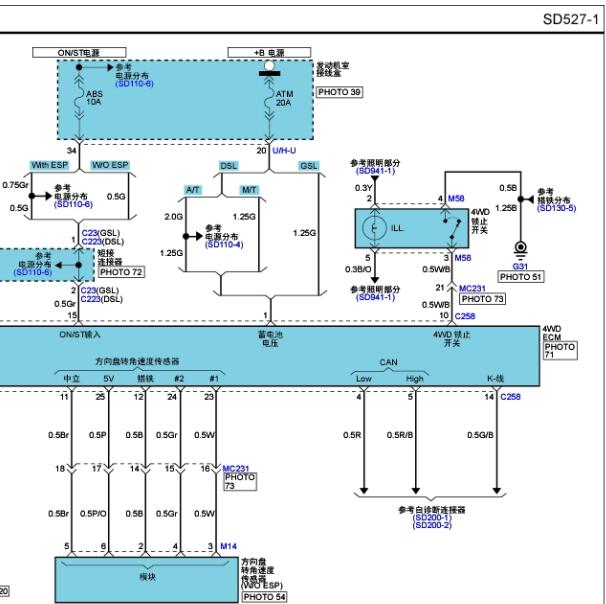Click the G31 ground label
The image size is (606, 604).
[520, 266]
